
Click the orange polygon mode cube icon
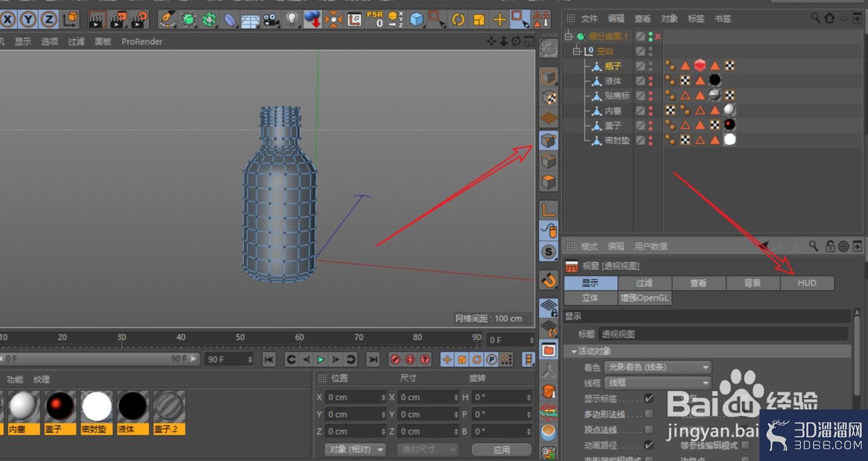pyautogui.click(x=548, y=182)
